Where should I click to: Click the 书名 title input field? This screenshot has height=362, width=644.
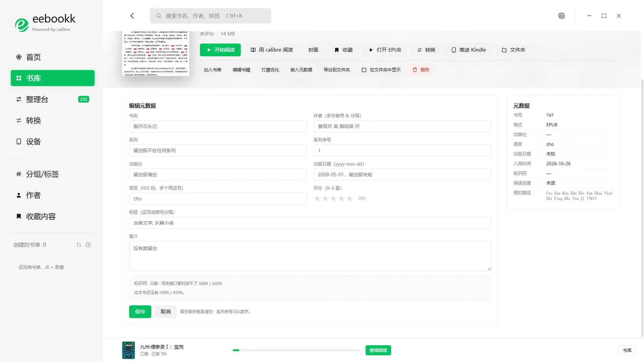pyautogui.click(x=218, y=126)
